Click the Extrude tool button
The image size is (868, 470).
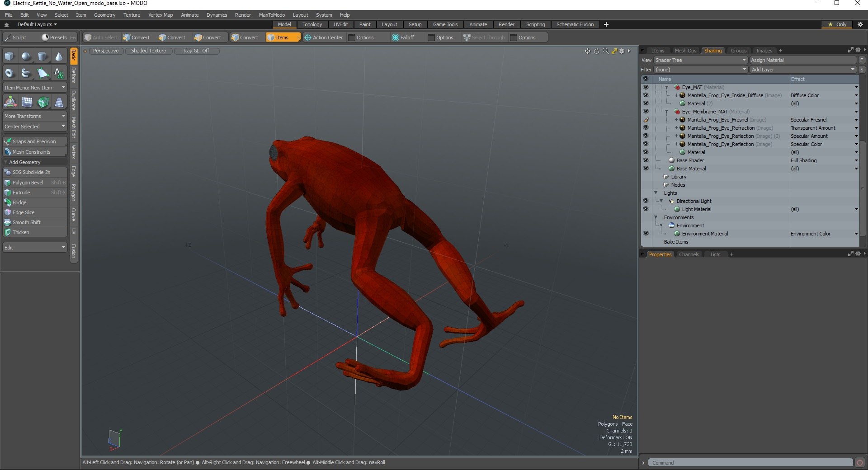(x=35, y=193)
